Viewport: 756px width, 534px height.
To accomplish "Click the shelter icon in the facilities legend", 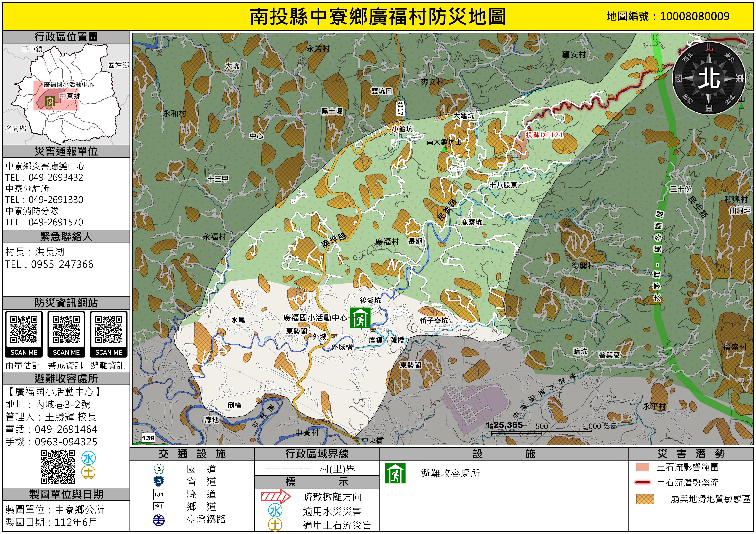I will pyautogui.click(x=395, y=473).
